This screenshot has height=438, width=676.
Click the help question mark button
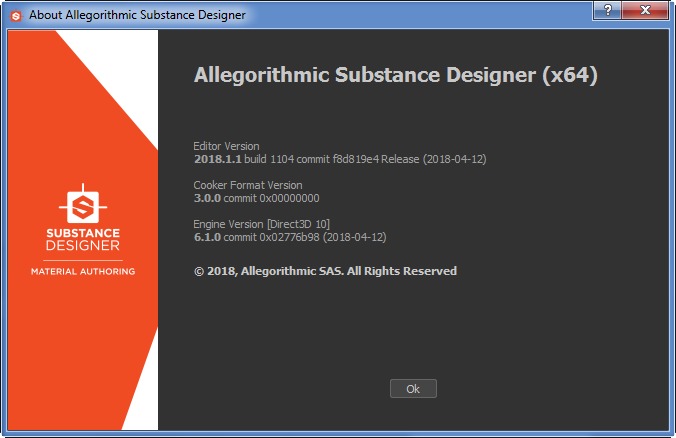click(x=607, y=10)
